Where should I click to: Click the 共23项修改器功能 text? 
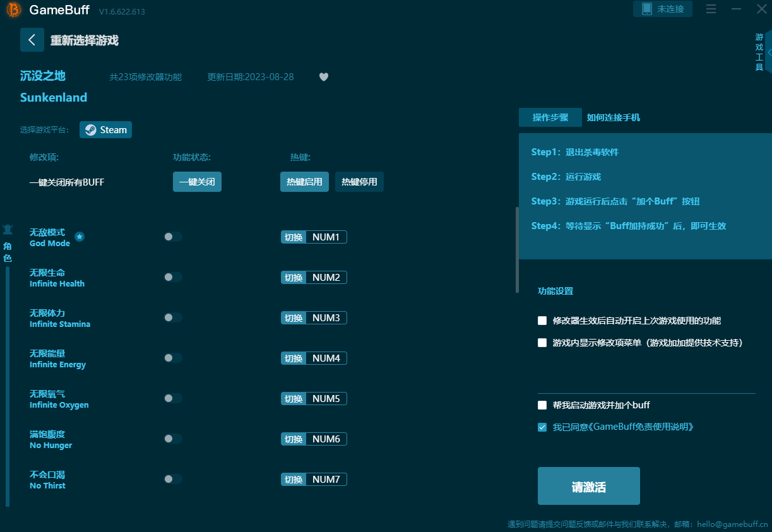click(146, 77)
